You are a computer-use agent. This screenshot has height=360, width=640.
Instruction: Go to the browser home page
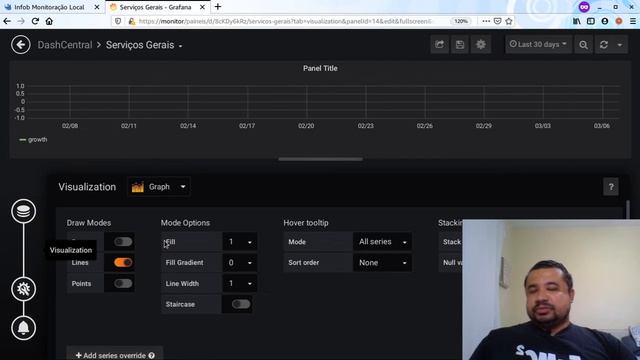pos(49,21)
